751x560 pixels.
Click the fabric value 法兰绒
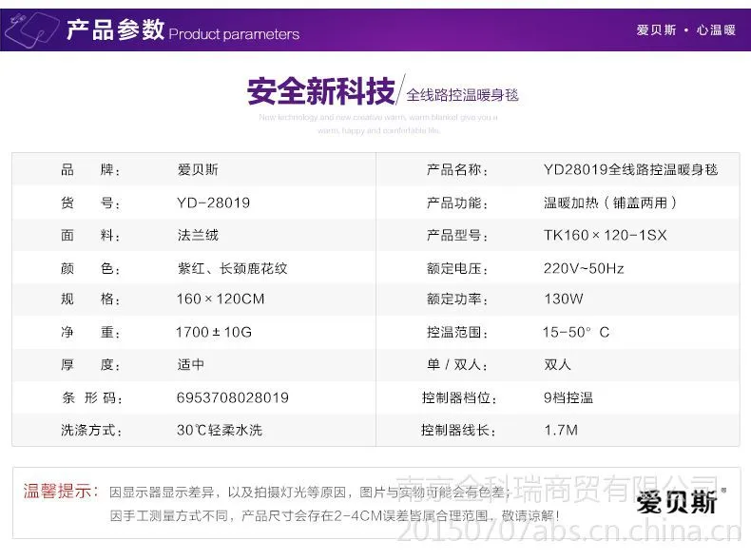pos(198,235)
